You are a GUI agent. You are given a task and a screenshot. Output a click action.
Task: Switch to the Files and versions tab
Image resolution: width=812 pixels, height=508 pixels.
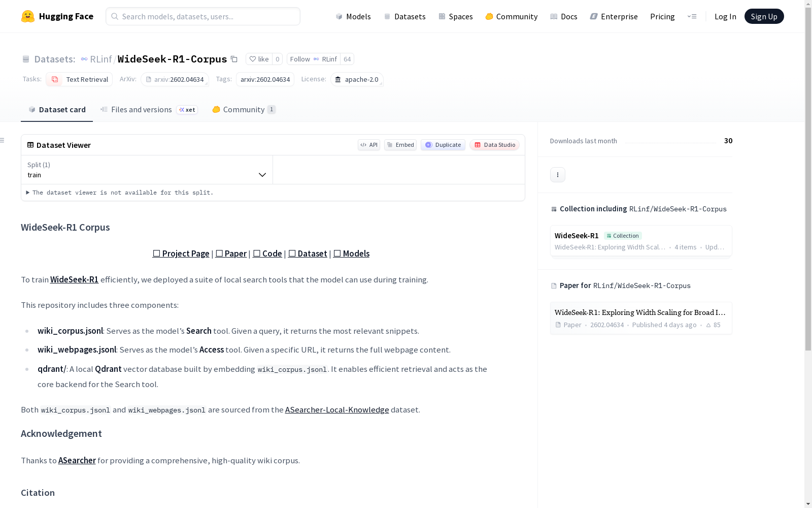click(149, 109)
